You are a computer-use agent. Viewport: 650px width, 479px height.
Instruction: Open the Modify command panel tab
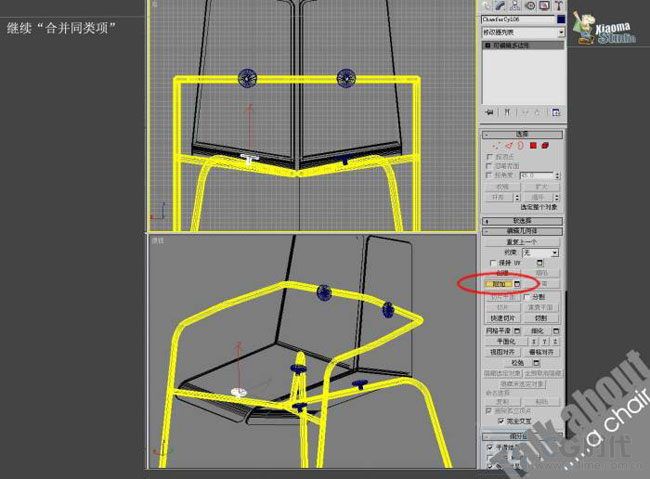[501, 5]
